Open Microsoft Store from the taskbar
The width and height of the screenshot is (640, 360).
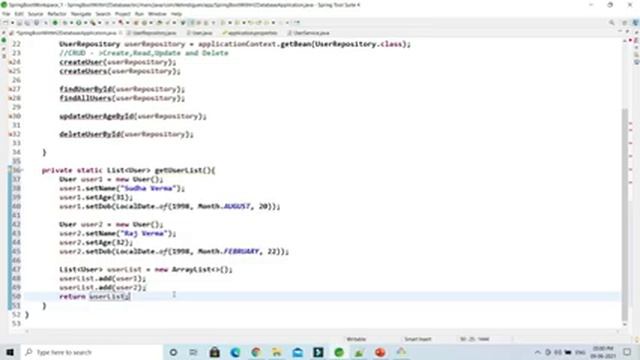click(x=214, y=352)
